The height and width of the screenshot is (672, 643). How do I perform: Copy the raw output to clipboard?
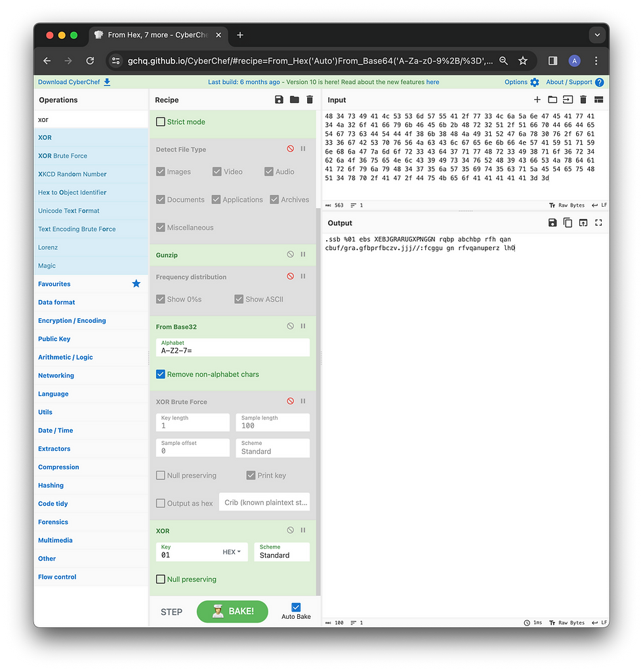click(x=568, y=222)
